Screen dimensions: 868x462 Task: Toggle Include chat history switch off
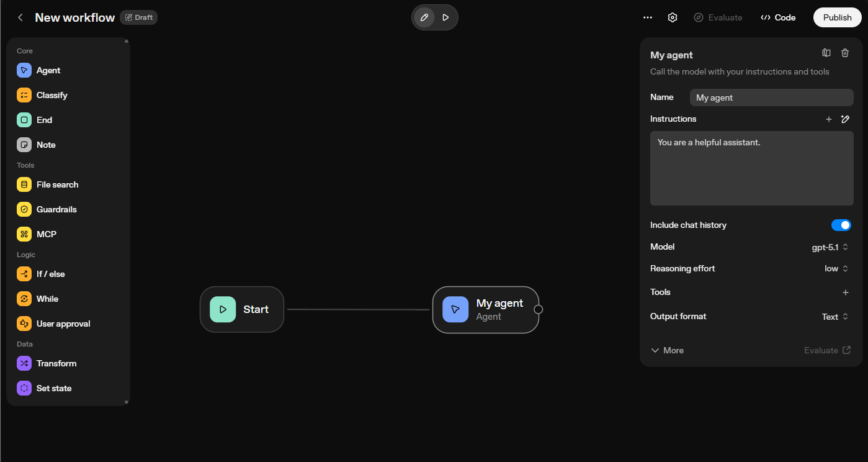click(x=841, y=225)
